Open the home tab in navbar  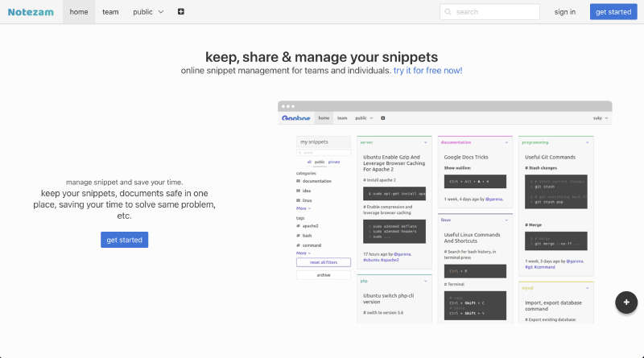tap(79, 12)
